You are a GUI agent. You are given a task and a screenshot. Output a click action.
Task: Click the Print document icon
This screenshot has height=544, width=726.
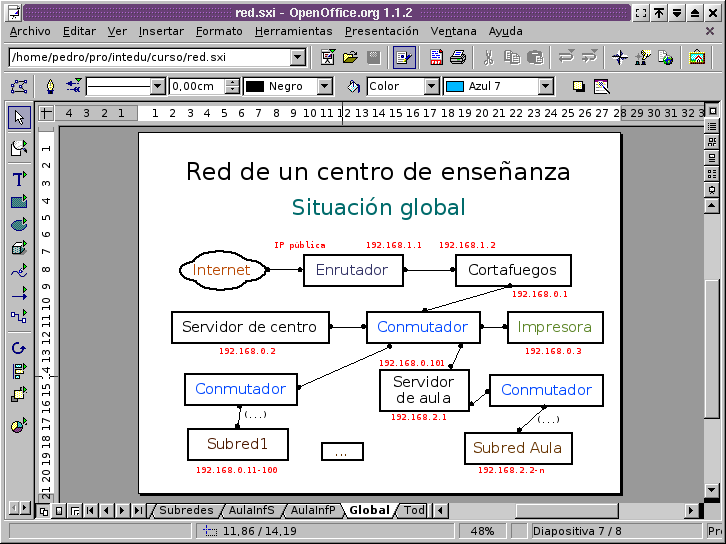(x=457, y=58)
